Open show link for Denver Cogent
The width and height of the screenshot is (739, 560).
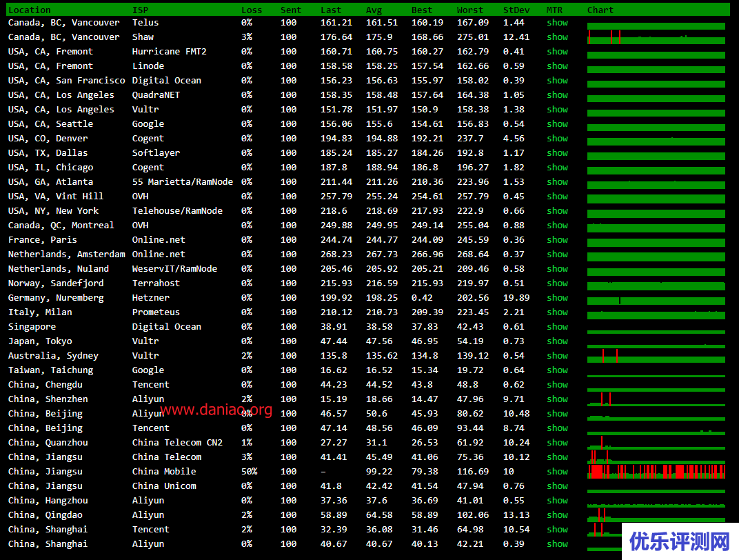tap(557, 139)
